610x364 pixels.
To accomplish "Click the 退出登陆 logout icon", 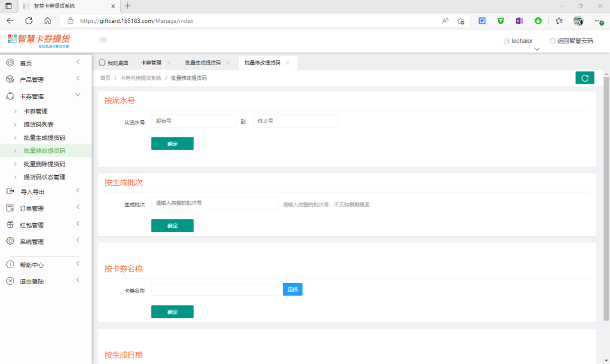I will (10, 281).
